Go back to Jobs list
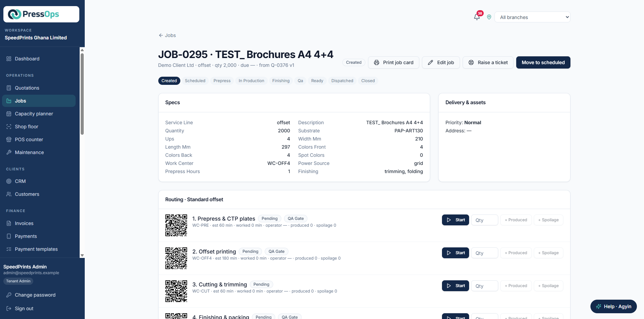 click(167, 35)
